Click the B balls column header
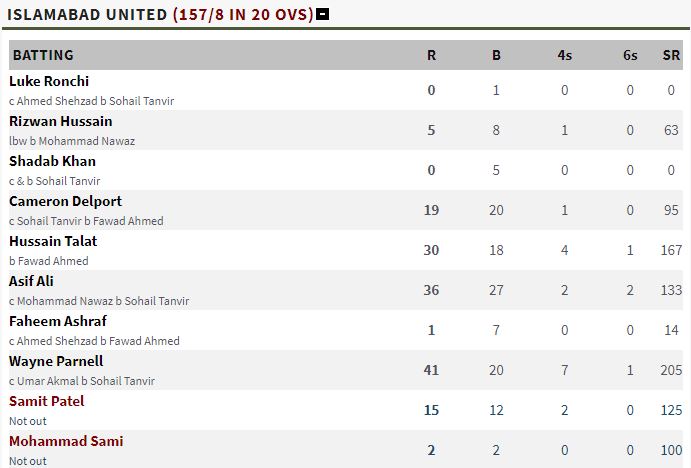This screenshot has width=691, height=468. [x=496, y=56]
